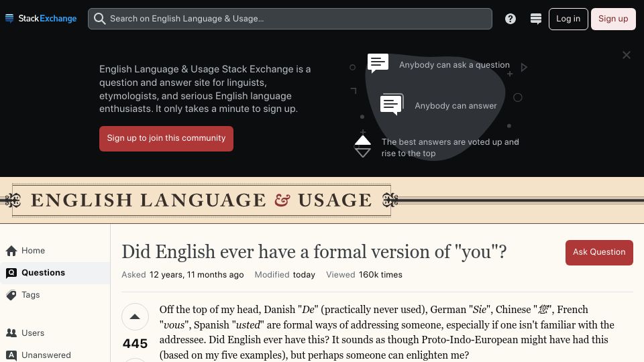Upvote the question with the up arrow
Viewport: 644px width, 362px height.
pyautogui.click(x=135, y=316)
